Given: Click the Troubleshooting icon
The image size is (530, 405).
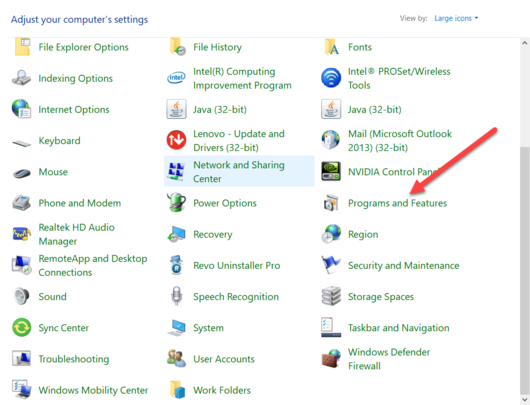Looking at the screenshot, I should (x=21, y=359).
